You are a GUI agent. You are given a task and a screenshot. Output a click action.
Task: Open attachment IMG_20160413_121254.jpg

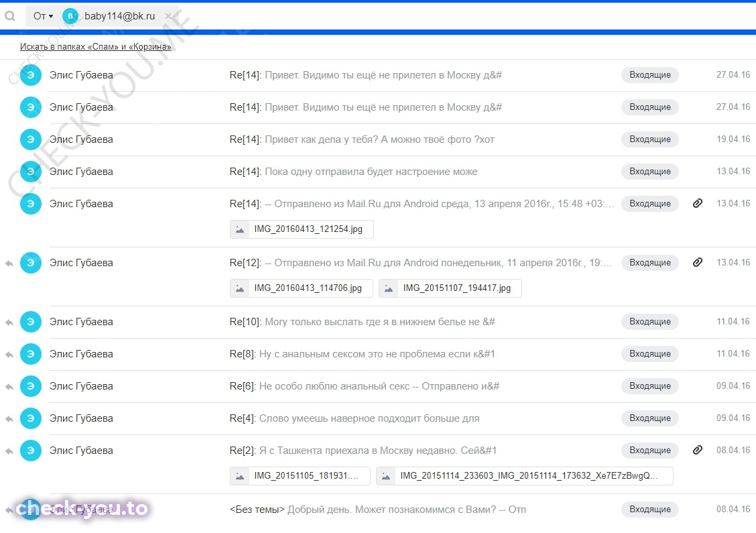click(x=302, y=229)
